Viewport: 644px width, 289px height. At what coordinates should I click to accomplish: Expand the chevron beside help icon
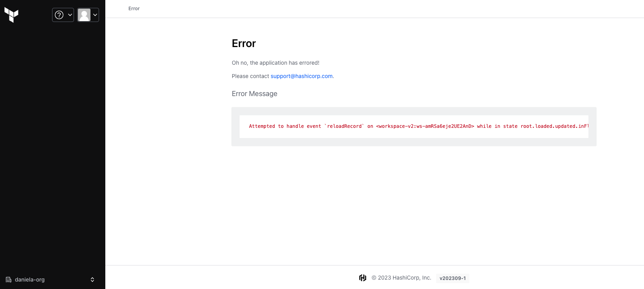70,15
